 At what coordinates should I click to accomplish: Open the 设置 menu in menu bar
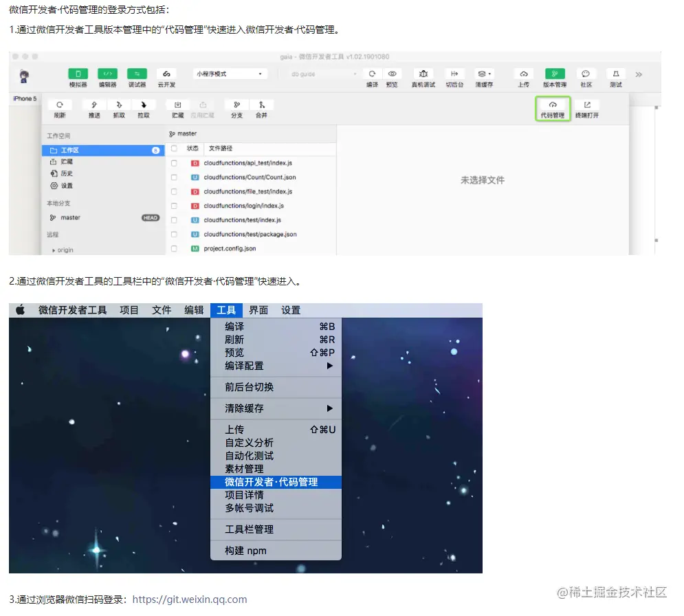click(291, 310)
